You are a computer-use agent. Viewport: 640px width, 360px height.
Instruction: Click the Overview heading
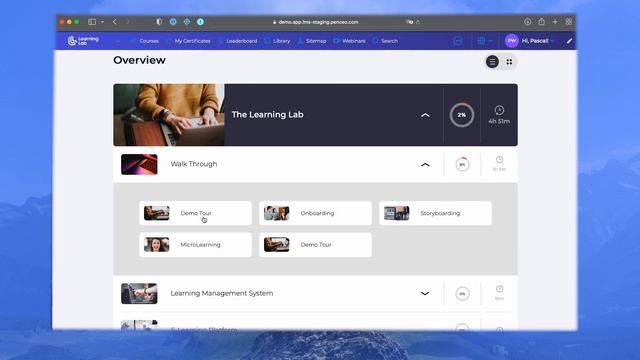pos(140,60)
